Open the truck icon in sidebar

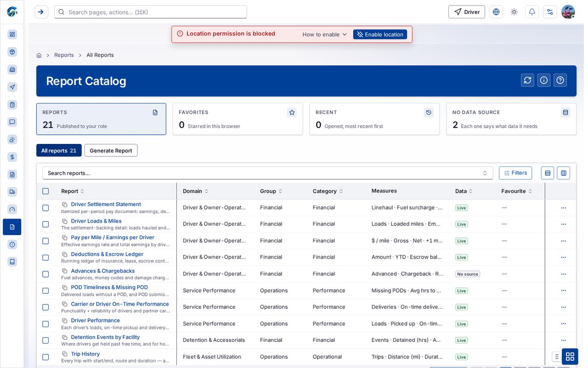click(12, 192)
